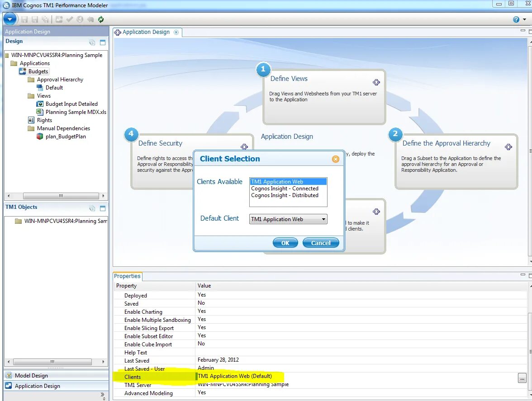Screen dimensions: 532x401
Task: Select the Budget Input Detailed view
Action: [x=71, y=104]
